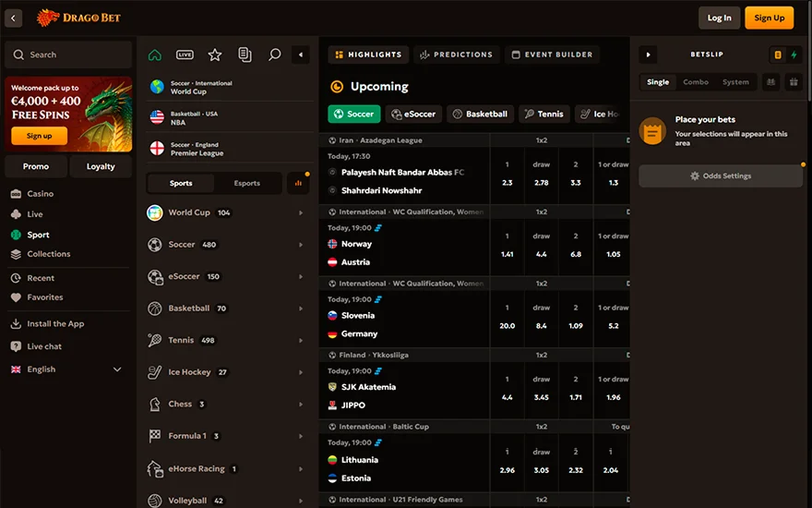
Task: Open NBA basketball USA shortcut
Action: pos(230,117)
